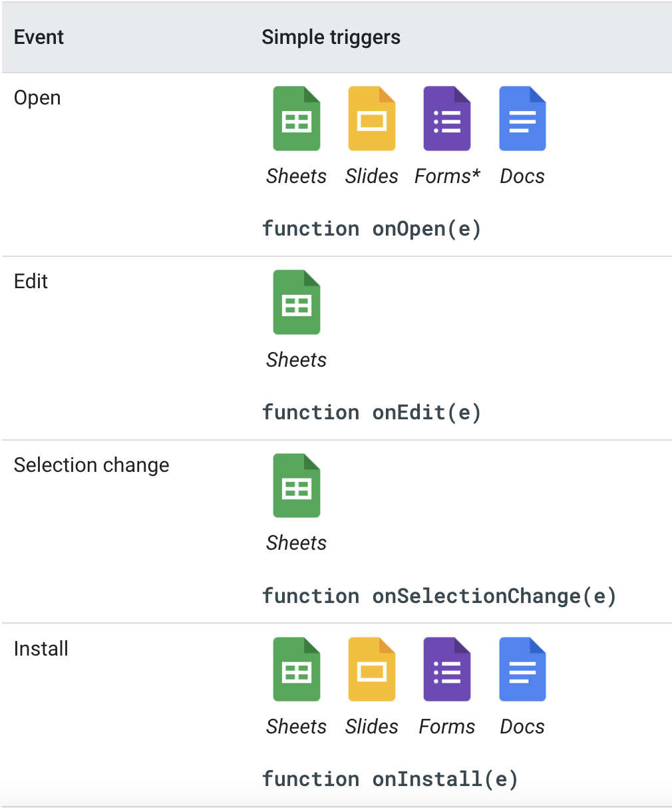Click the 'function onSelectionChange(e)' code text
This screenshot has height=808, width=672.
pyautogui.click(x=439, y=596)
